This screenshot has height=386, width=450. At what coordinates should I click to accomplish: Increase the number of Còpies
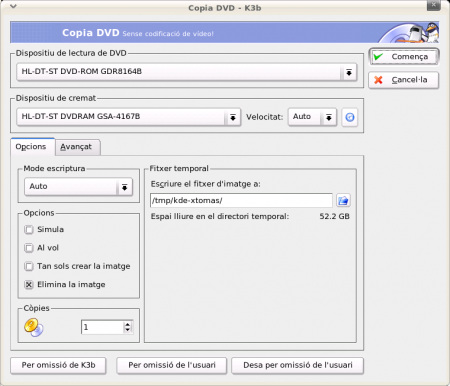tap(128, 324)
